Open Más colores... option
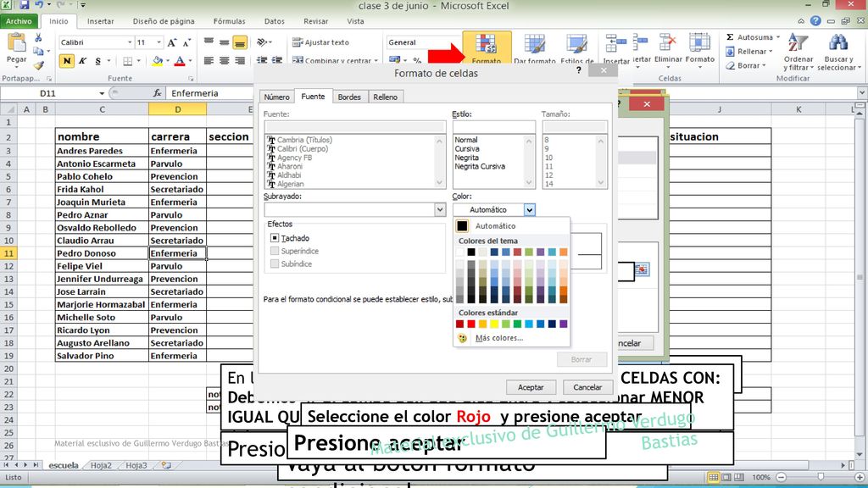Viewport: 868px width, 488px height. click(x=498, y=338)
